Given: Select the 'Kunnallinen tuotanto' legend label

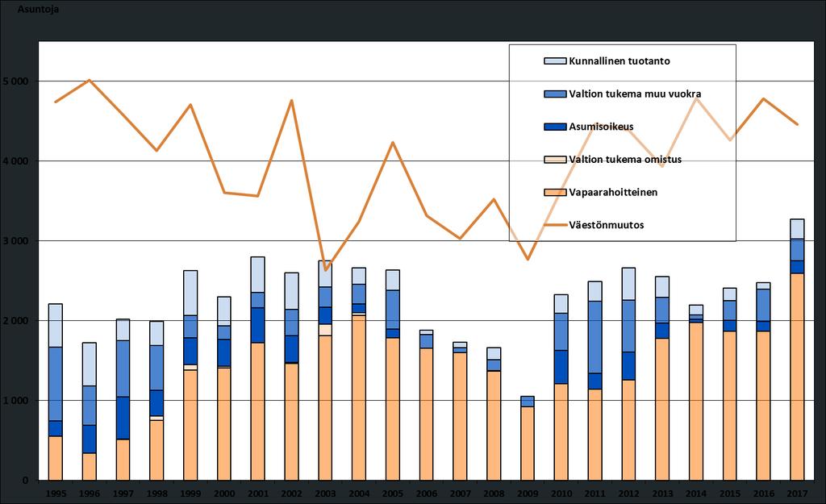Looking at the screenshot, I should tap(619, 61).
